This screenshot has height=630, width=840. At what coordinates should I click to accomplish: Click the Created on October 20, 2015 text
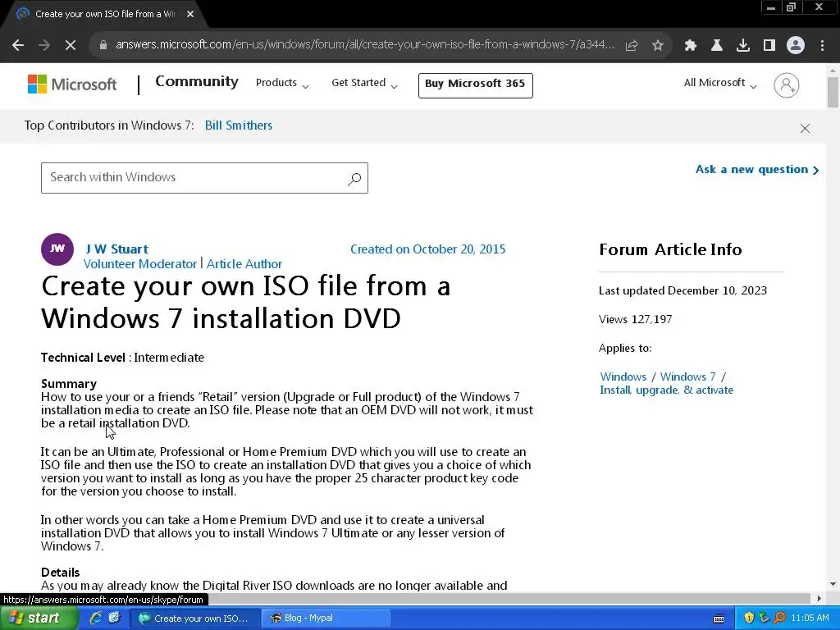[427, 249]
